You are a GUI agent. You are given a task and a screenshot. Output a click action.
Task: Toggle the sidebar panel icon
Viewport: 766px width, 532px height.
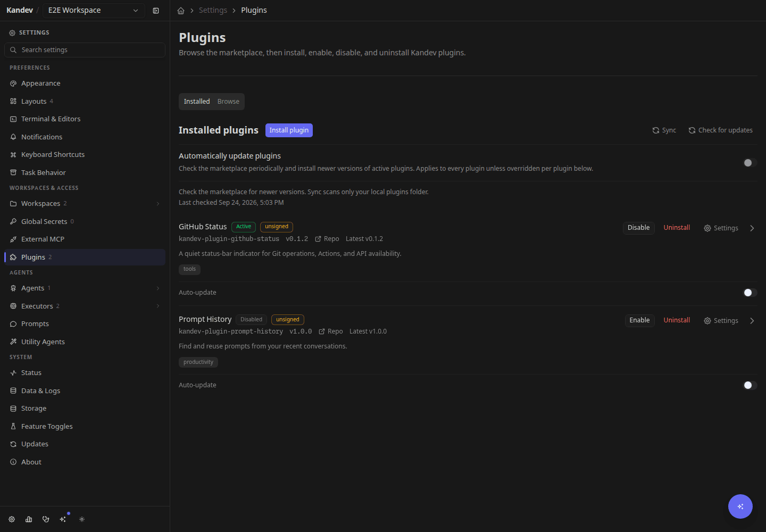pos(156,11)
